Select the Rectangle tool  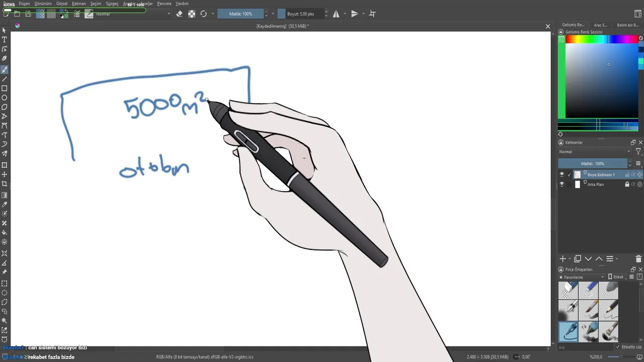pos(5,88)
